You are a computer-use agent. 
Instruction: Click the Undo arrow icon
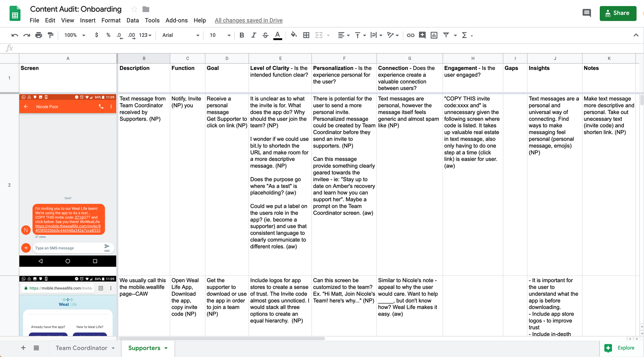[15, 35]
